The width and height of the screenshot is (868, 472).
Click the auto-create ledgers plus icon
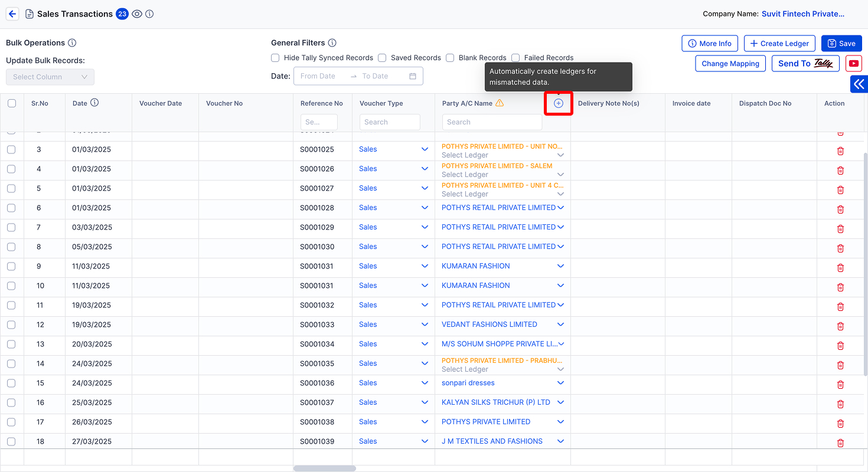(x=559, y=103)
